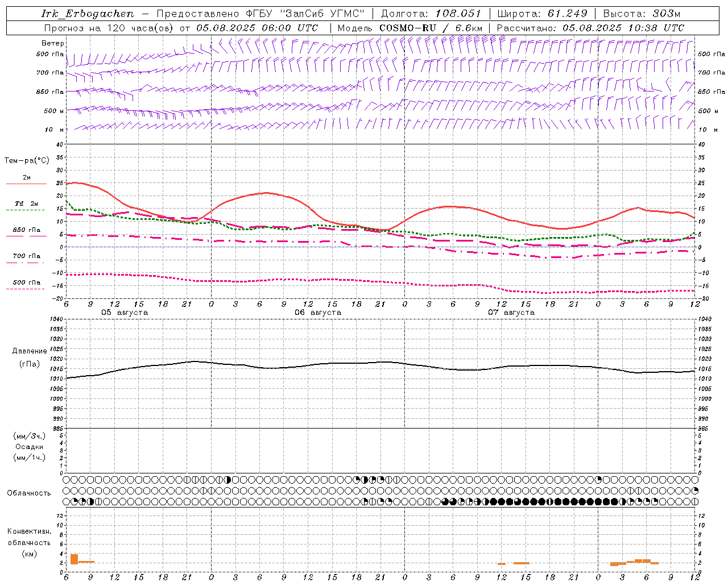Select the longitude value Долгота: 108.051

[x=431, y=14]
